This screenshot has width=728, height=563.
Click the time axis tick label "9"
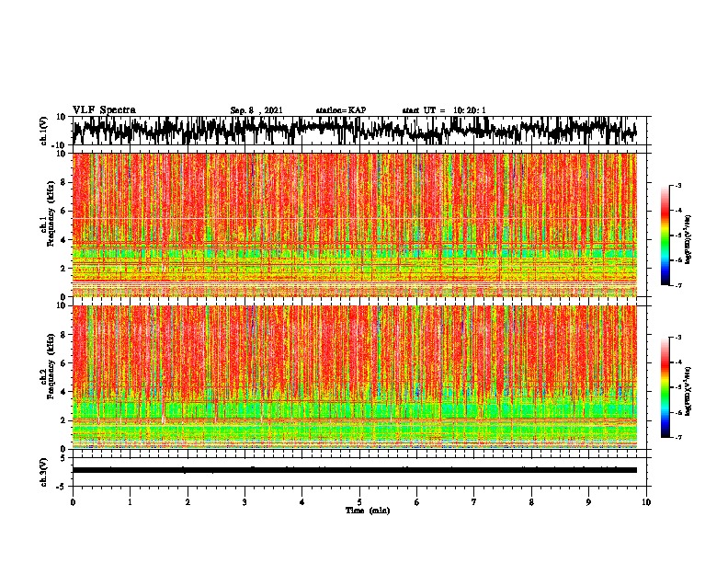pyautogui.click(x=588, y=502)
